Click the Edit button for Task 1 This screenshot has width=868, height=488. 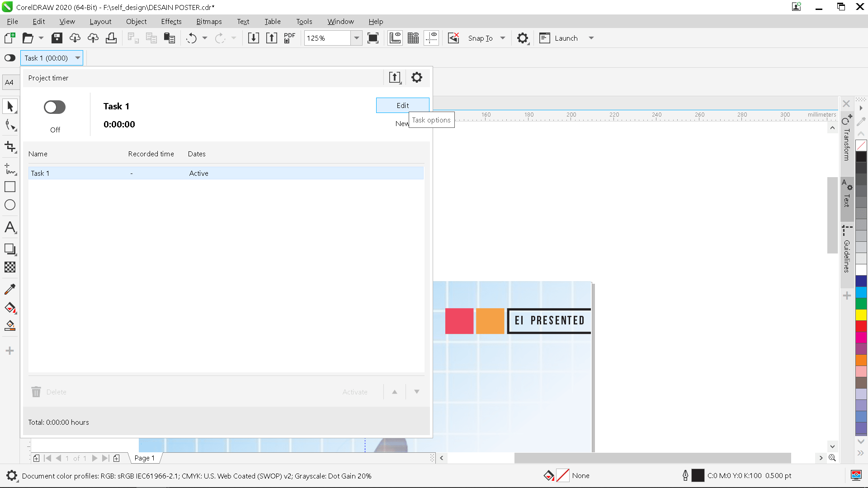pyautogui.click(x=402, y=105)
